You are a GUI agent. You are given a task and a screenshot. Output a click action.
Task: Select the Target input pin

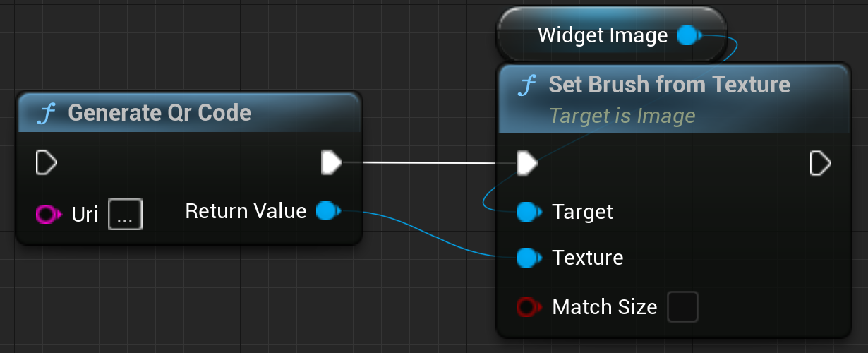[x=527, y=211]
